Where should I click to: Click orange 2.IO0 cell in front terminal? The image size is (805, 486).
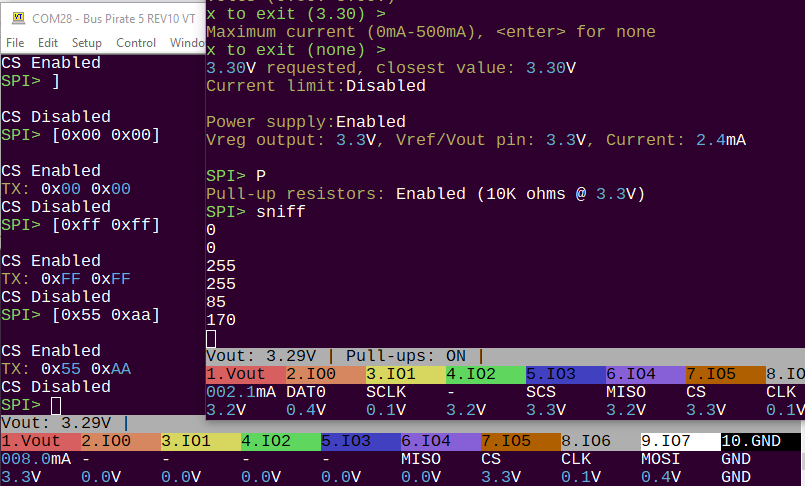click(326, 374)
